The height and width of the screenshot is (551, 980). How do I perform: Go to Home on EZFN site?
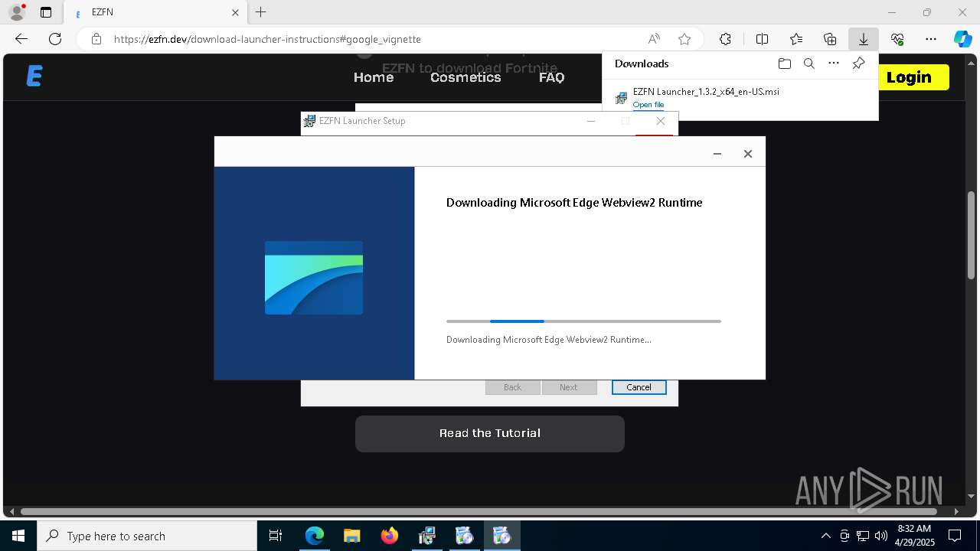click(x=374, y=77)
